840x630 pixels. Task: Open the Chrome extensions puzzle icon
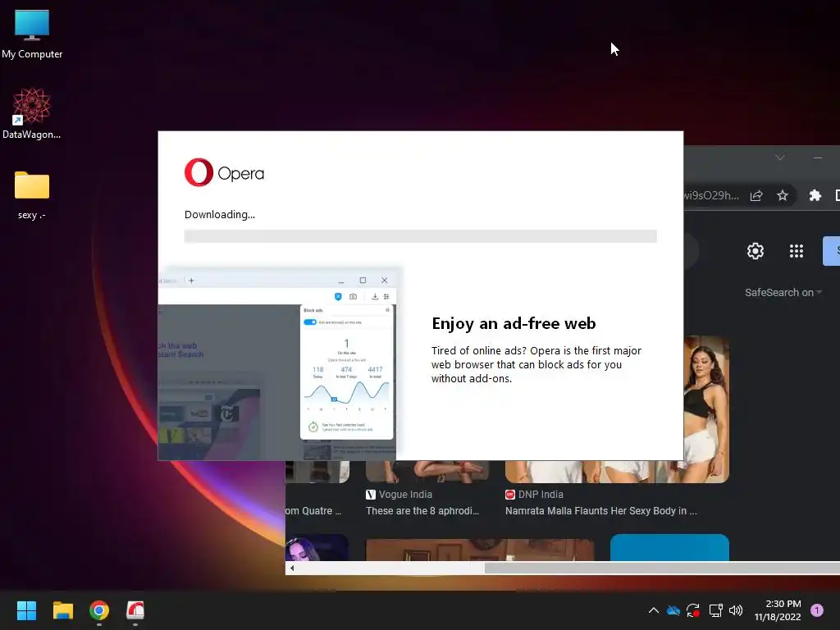click(815, 195)
